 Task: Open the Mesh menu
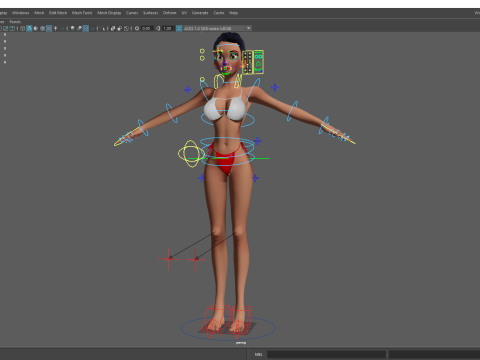(39, 13)
